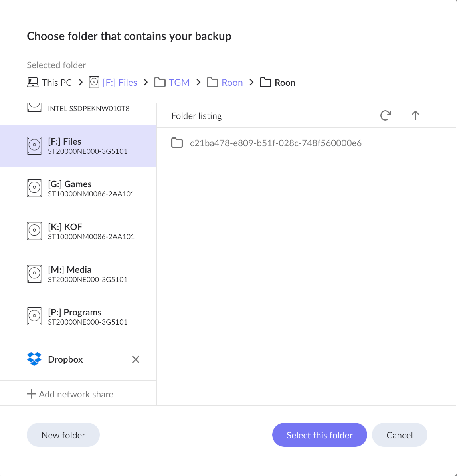This screenshot has width=457, height=476.
Task: Go up one folder level arrow
Action: tap(415, 116)
